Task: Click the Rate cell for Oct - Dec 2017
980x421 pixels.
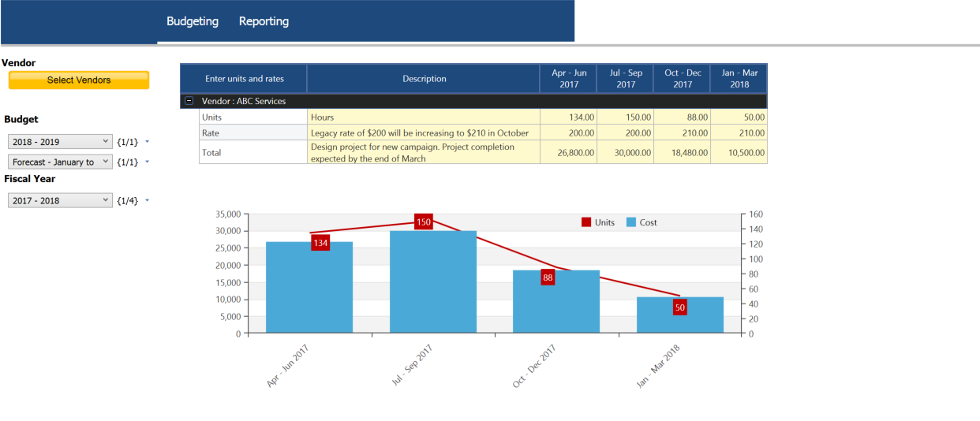Action: (682, 133)
